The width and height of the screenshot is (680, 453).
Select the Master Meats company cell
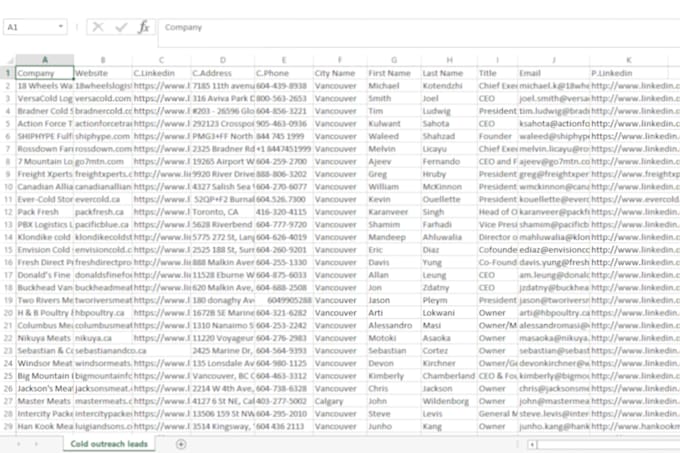(45, 401)
